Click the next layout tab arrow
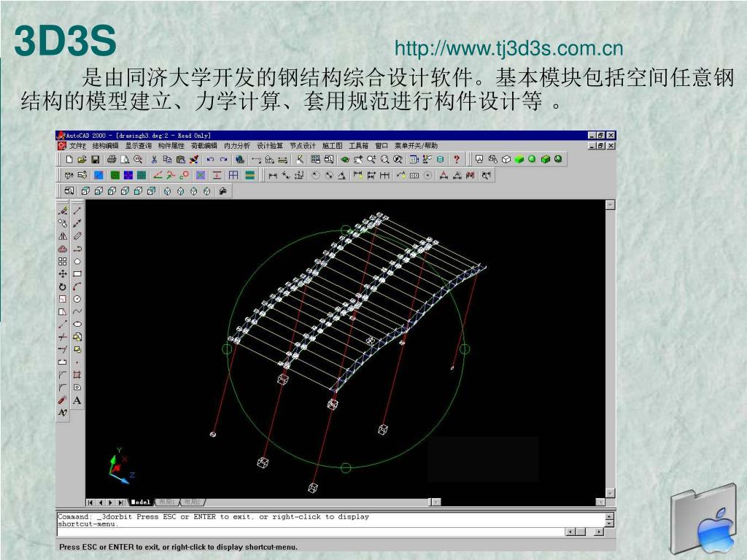 point(111,502)
